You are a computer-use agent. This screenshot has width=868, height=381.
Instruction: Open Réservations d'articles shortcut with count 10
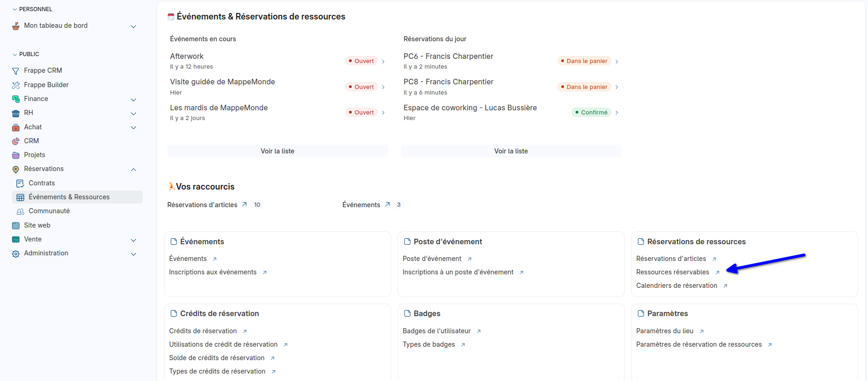click(203, 205)
